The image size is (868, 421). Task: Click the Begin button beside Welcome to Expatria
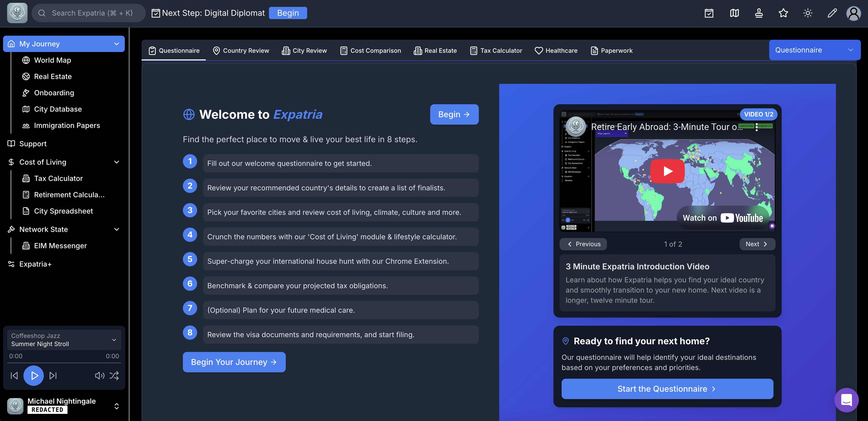coord(454,114)
